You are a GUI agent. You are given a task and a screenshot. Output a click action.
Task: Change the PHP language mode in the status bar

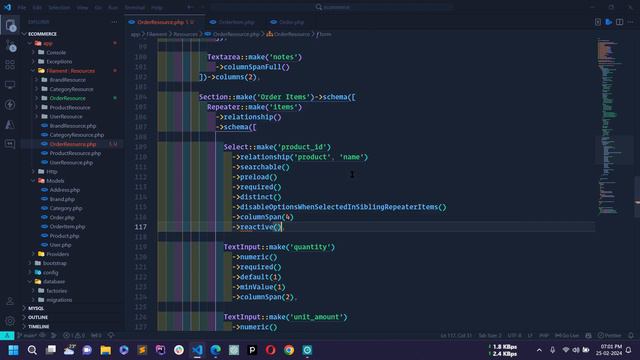[x=544, y=336]
